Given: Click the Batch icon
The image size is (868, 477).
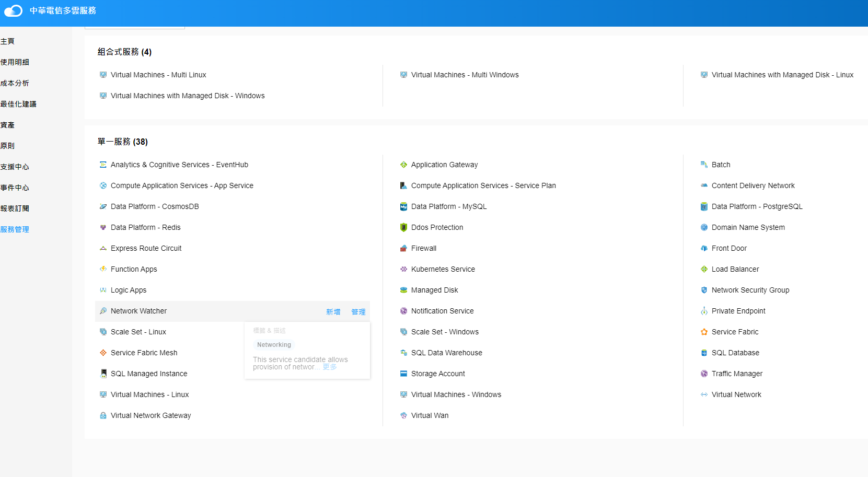Looking at the screenshot, I should tap(704, 165).
